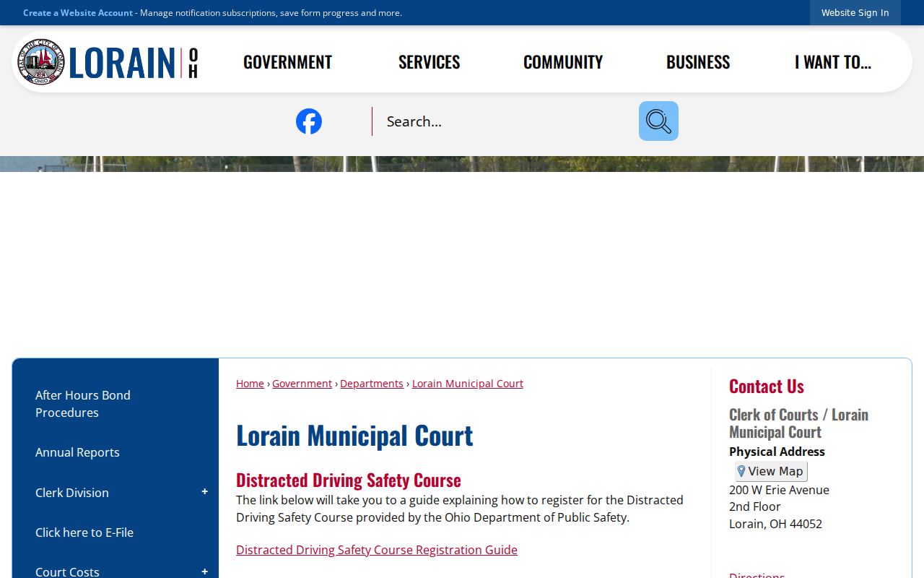Screen dimensions: 924x578
Task: Open After Hours Bond Procedures page
Action: pyautogui.click(x=83, y=404)
